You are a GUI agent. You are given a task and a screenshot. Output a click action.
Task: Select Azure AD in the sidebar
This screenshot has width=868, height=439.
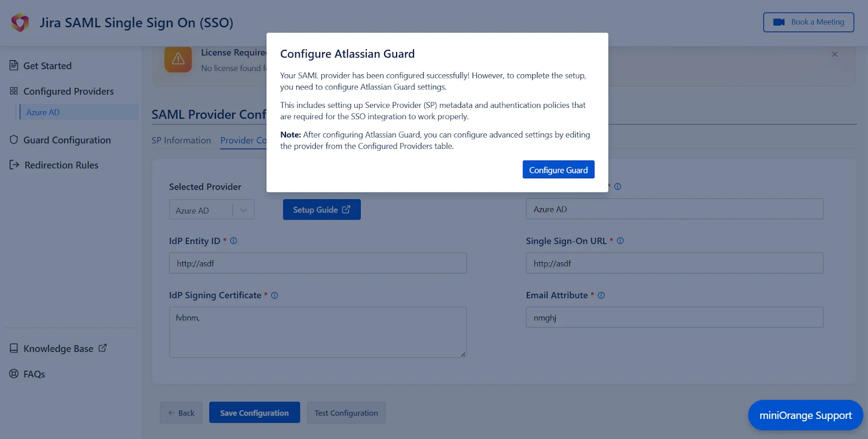(42, 112)
